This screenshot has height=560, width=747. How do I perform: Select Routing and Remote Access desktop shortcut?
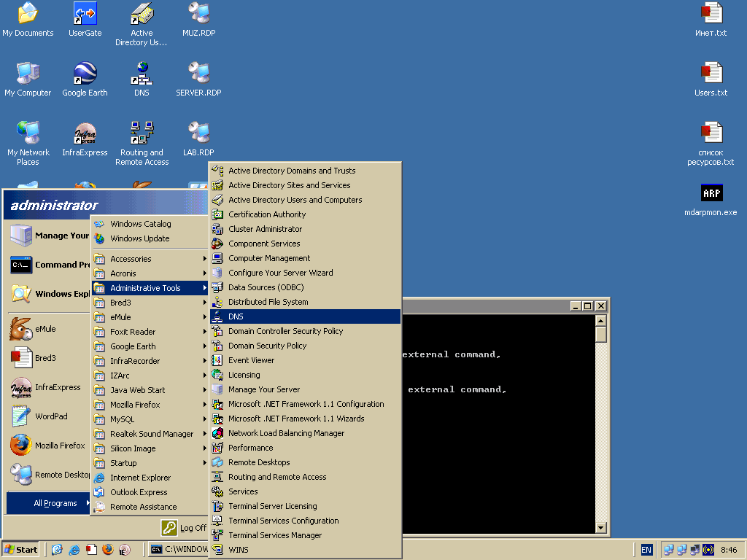click(142, 144)
